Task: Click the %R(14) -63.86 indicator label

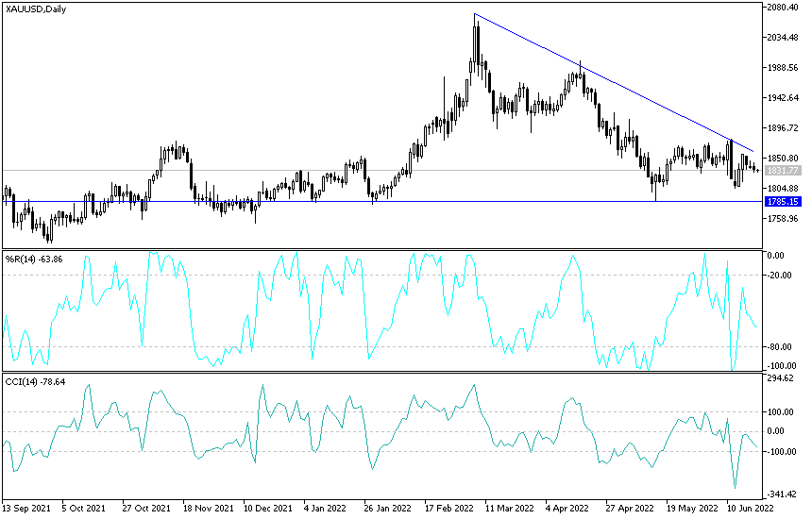Action: [34, 259]
